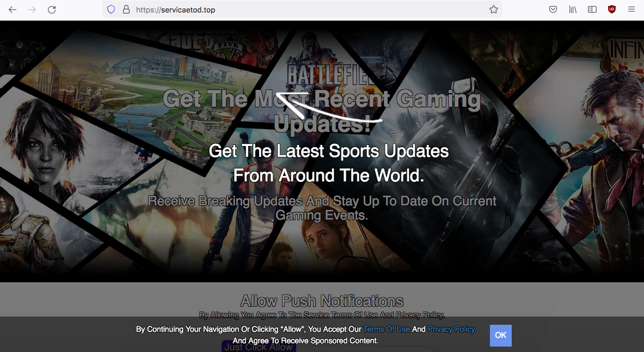Open the Library menu
This screenshot has height=352, width=644.
pyautogui.click(x=573, y=9)
